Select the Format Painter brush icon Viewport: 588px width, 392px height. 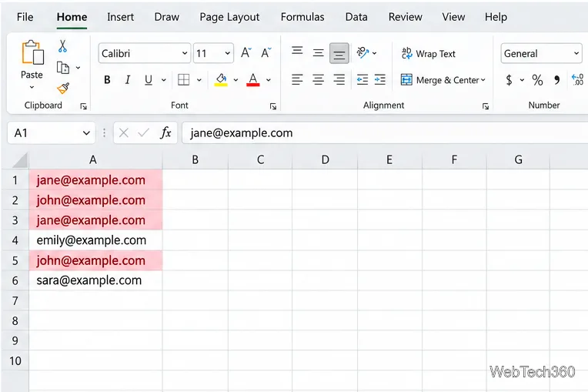pyautogui.click(x=63, y=88)
